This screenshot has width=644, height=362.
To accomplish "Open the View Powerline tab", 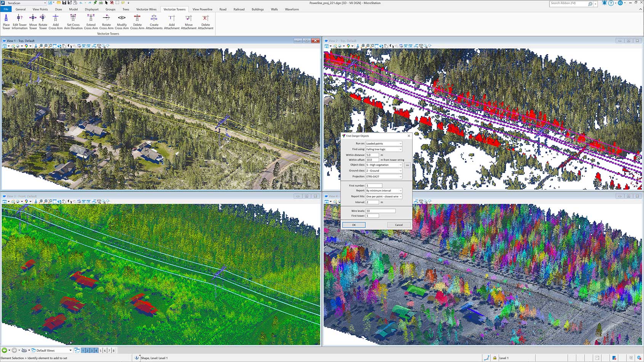I will 202,9.
